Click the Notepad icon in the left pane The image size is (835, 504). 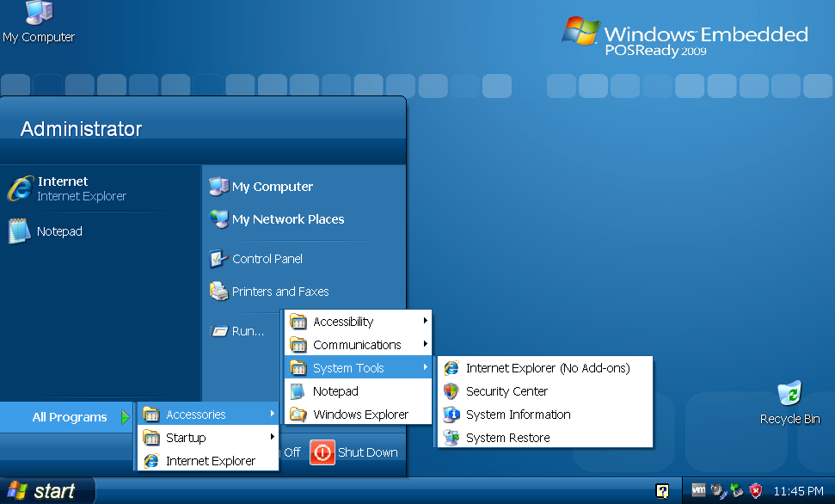[x=19, y=231]
